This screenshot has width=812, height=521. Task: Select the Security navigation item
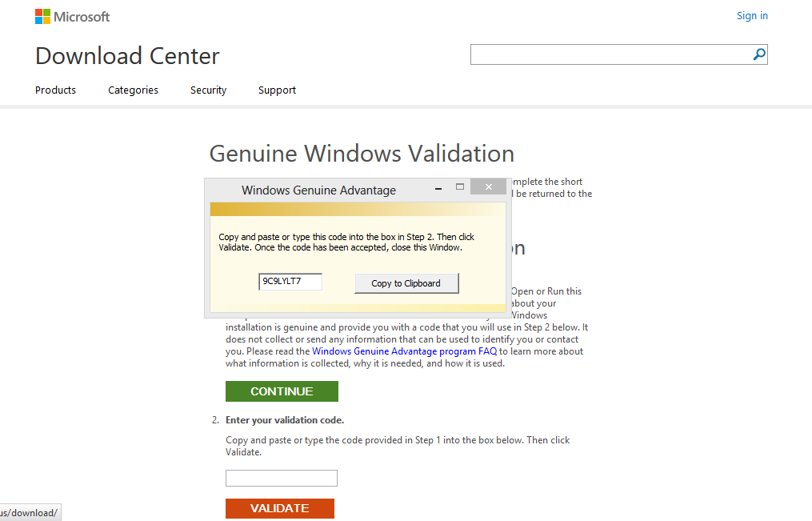(208, 90)
